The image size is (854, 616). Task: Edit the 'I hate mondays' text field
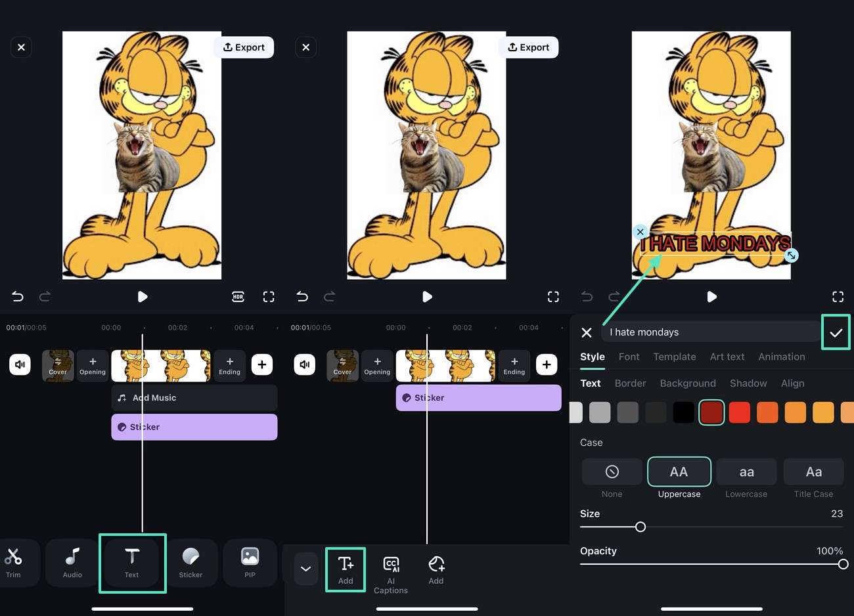(x=709, y=332)
